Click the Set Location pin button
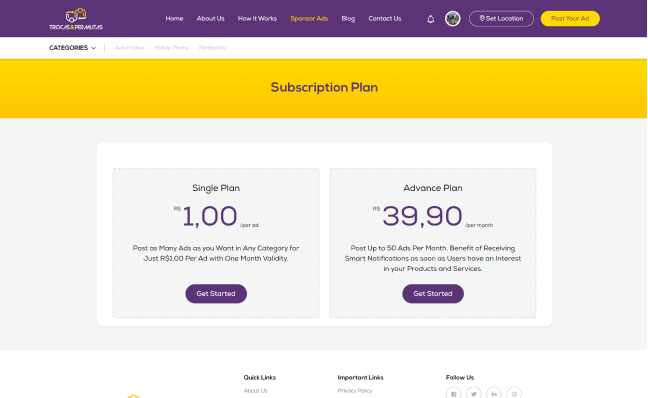This screenshot has height=398, width=648. (x=501, y=19)
